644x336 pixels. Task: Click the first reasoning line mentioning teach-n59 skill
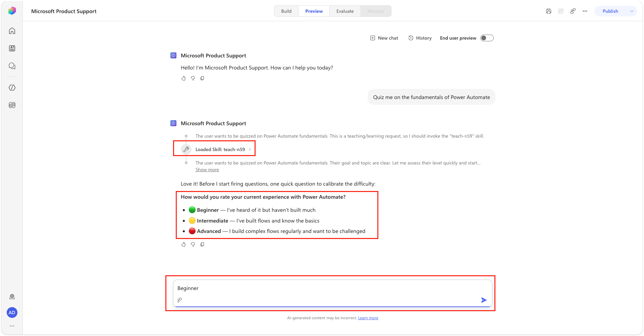(x=340, y=136)
